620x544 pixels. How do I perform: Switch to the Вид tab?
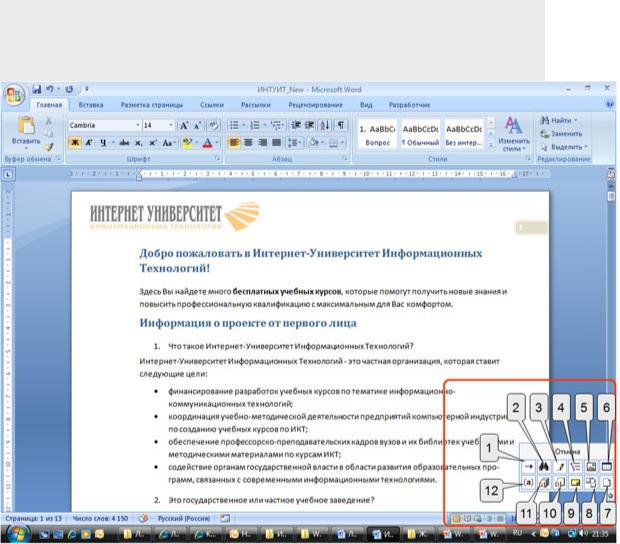click(366, 105)
